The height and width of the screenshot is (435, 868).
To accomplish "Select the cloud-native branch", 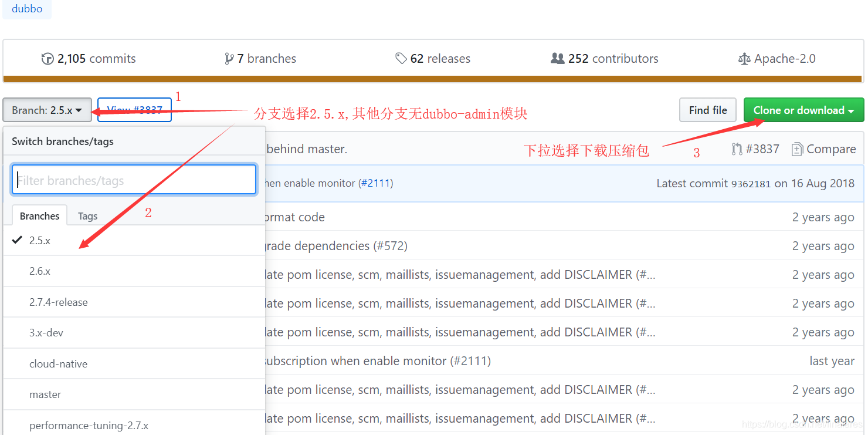I will [x=134, y=363].
